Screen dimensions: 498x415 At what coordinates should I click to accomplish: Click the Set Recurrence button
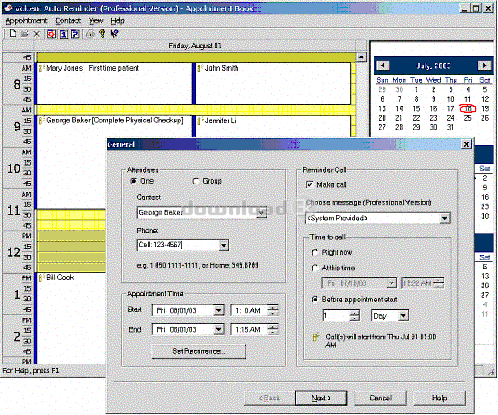click(x=199, y=351)
